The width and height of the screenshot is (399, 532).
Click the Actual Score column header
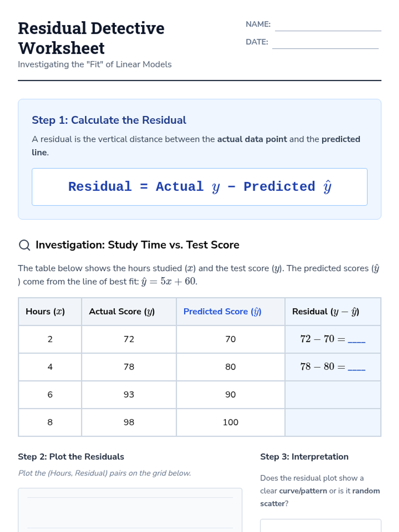pyautogui.click(x=122, y=312)
